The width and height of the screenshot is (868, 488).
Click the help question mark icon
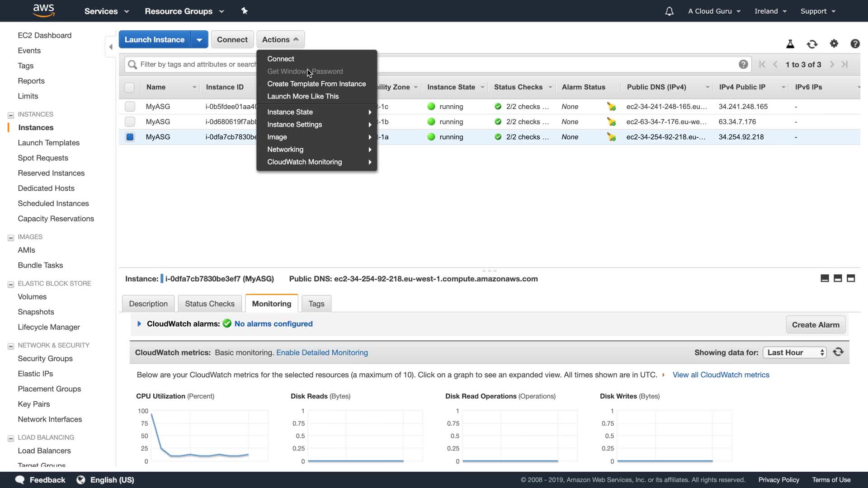point(854,44)
